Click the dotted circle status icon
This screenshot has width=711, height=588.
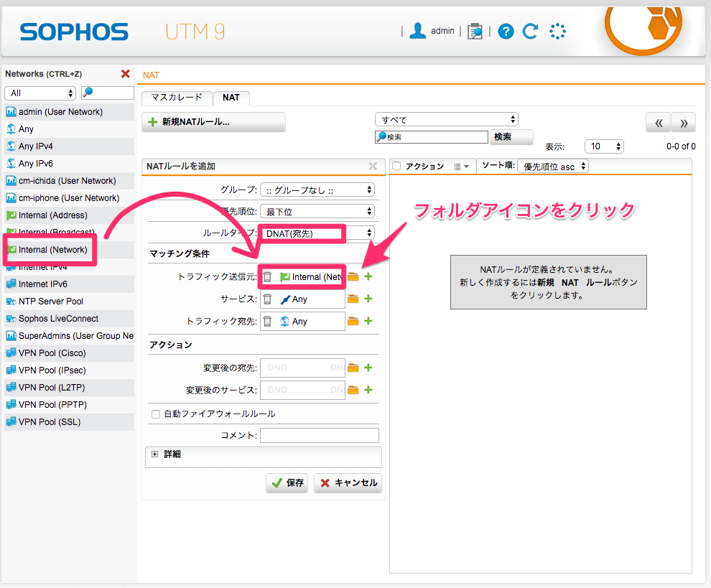(557, 32)
